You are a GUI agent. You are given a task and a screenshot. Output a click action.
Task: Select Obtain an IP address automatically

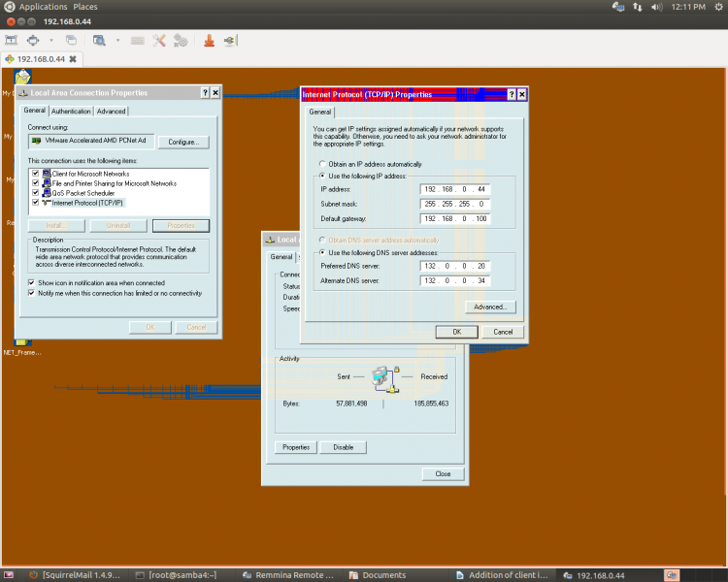point(322,164)
